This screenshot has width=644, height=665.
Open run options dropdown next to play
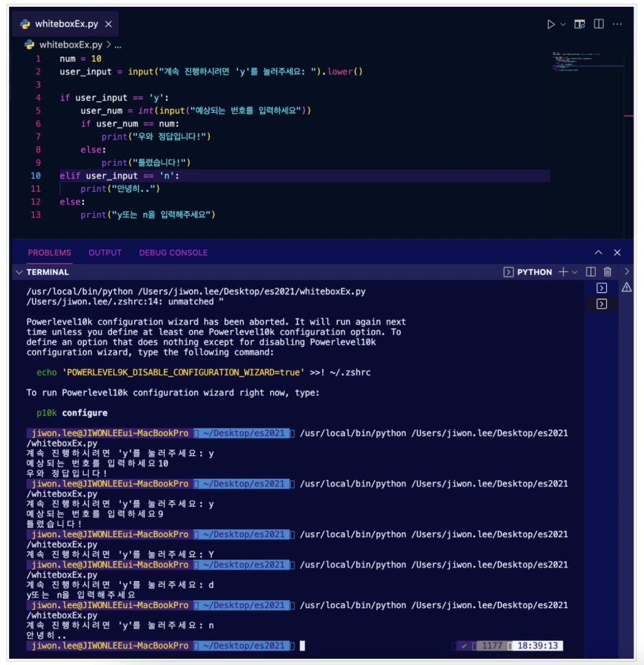point(563,24)
